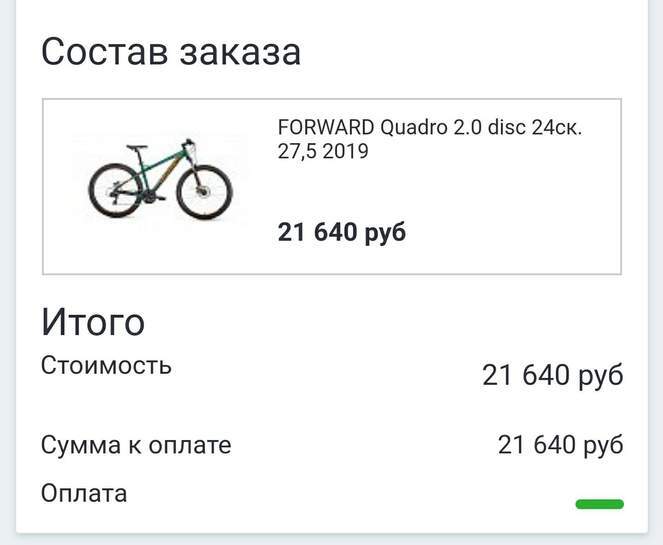Image resolution: width=663 pixels, height=545 pixels.
Task: Click the green payment status indicator
Action: click(599, 504)
